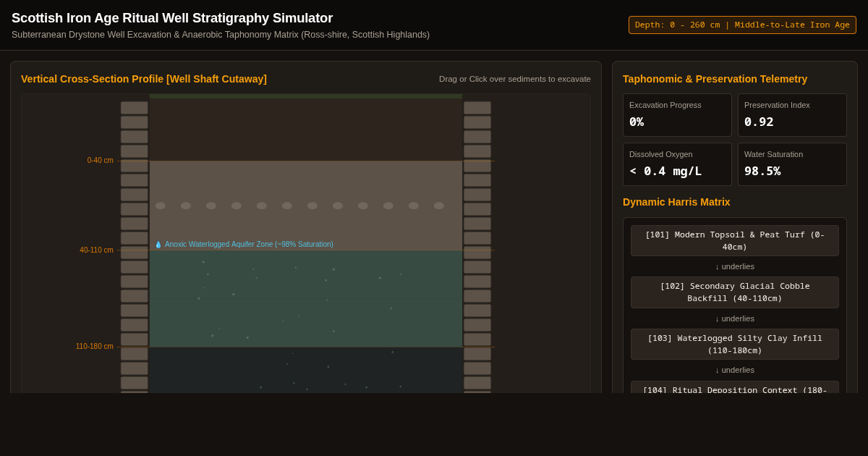This screenshot has width=868, height=456.
Task: Excavate the dark ritual deposition layer
Action: click(306, 370)
